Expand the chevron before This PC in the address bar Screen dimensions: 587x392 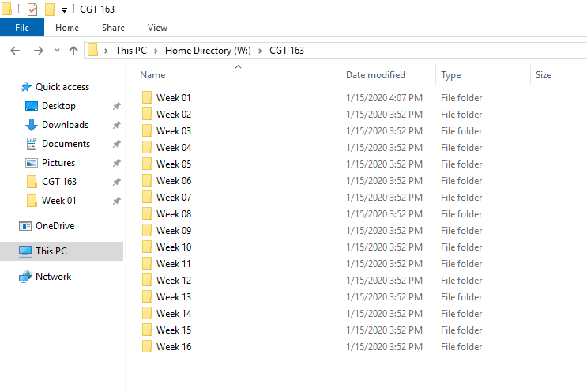pyautogui.click(x=107, y=51)
